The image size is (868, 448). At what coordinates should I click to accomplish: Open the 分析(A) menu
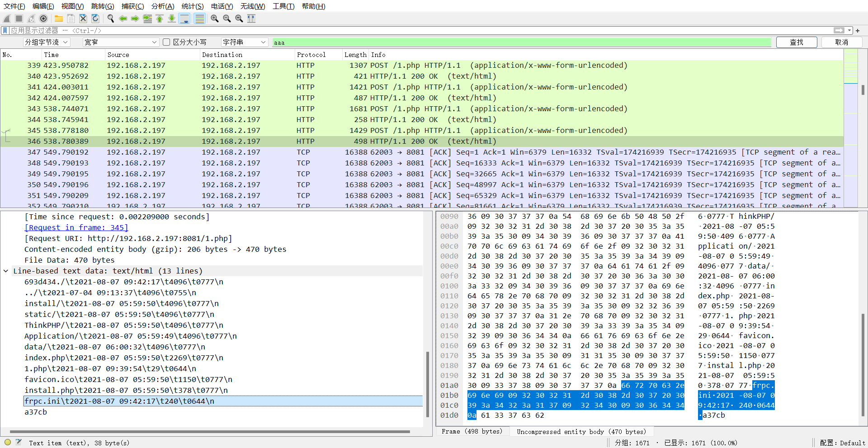pos(163,6)
